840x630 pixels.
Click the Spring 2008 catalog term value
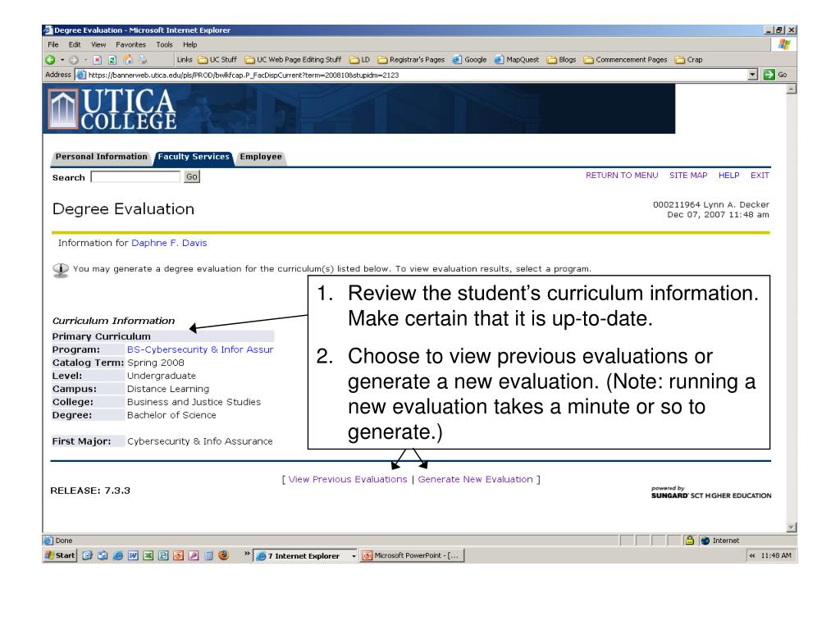click(155, 363)
